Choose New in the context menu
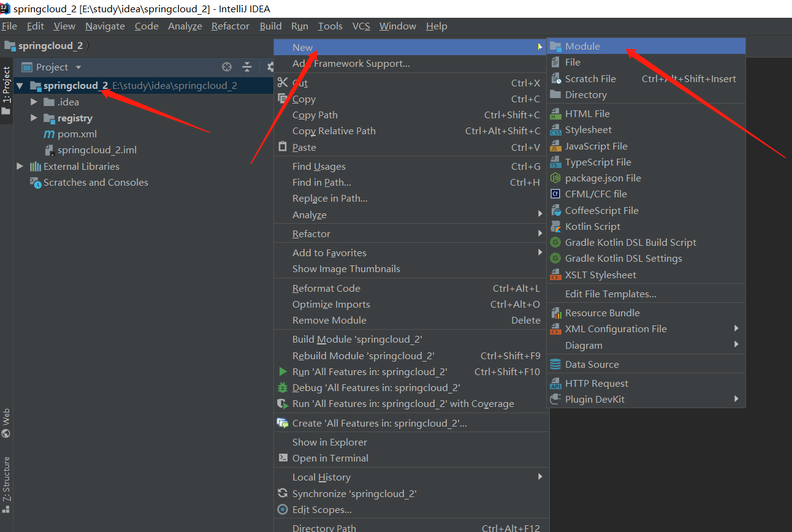 [x=409, y=47]
